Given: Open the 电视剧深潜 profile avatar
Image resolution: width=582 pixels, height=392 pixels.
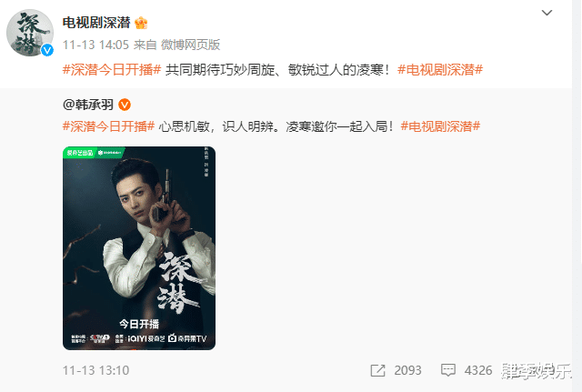Looking at the screenshot, I should point(30,33).
